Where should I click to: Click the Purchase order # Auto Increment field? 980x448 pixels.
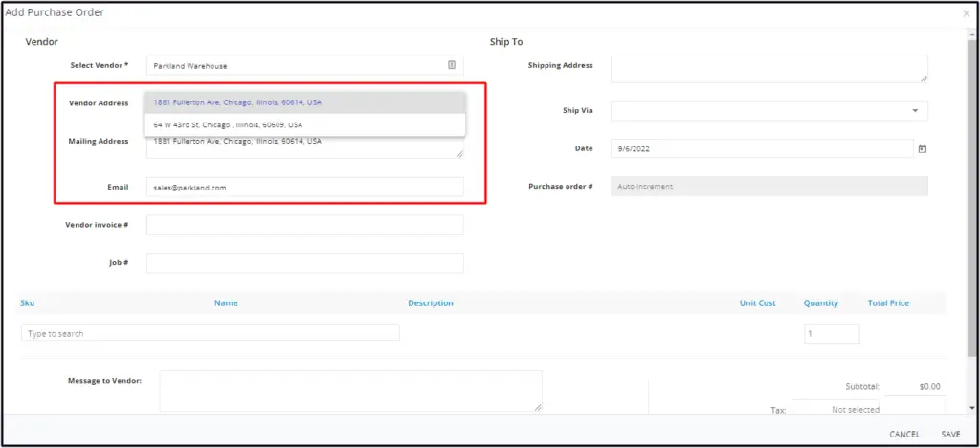[x=768, y=187]
